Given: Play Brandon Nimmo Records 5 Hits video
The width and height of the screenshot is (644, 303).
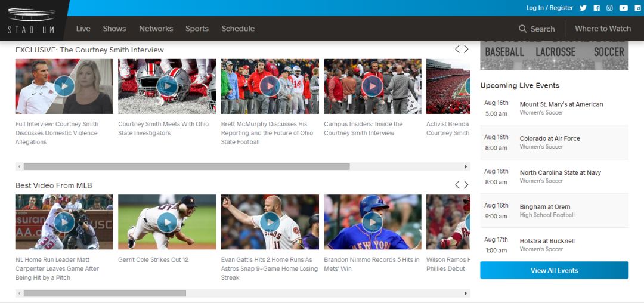Looking at the screenshot, I should 373,222.
